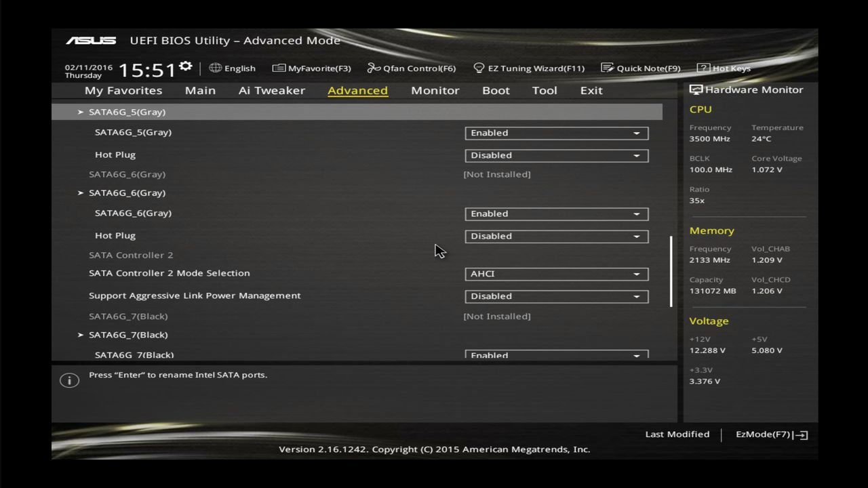The image size is (868, 488).
Task: Click the EZ Tuning Wizard bulb icon
Action: tap(479, 68)
